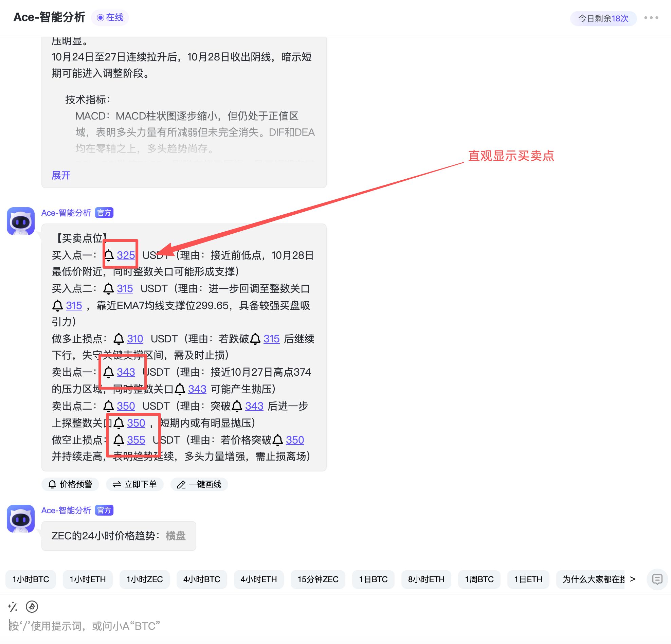The width and height of the screenshot is (671, 644).
Task: Switch to the 1日ETH quick prompt
Action: pyautogui.click(x=528, y=579)
